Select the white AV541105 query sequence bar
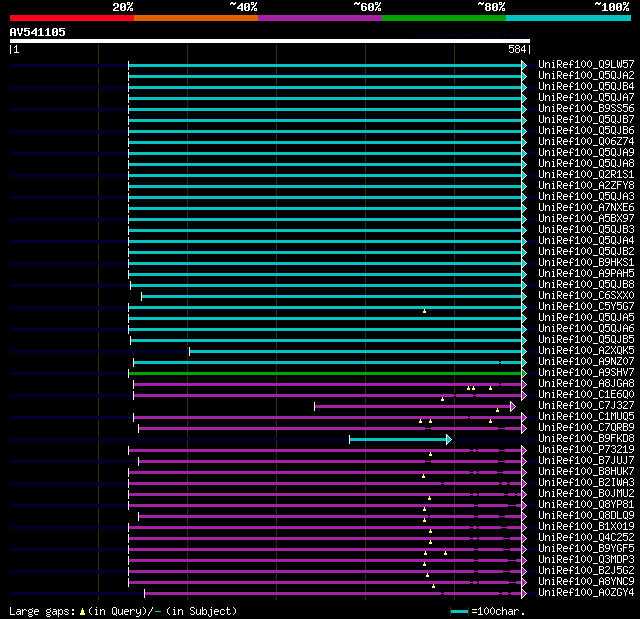 tap(270, 41)
